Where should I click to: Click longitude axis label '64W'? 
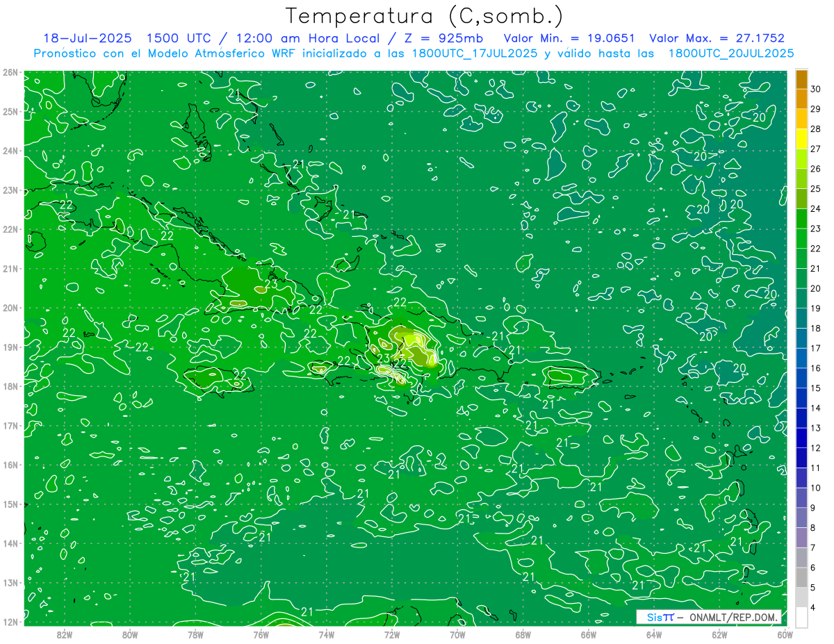point(654,634)
